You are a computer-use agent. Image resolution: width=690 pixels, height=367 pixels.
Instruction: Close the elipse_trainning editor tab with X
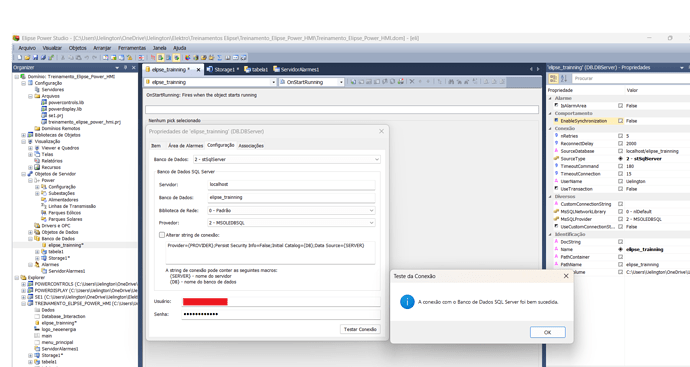pos(198,70)
